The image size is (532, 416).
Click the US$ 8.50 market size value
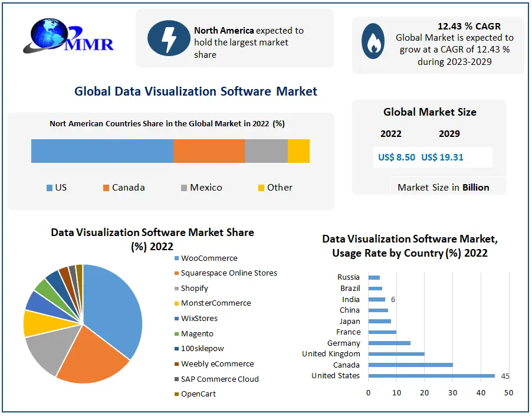(396, 157)
